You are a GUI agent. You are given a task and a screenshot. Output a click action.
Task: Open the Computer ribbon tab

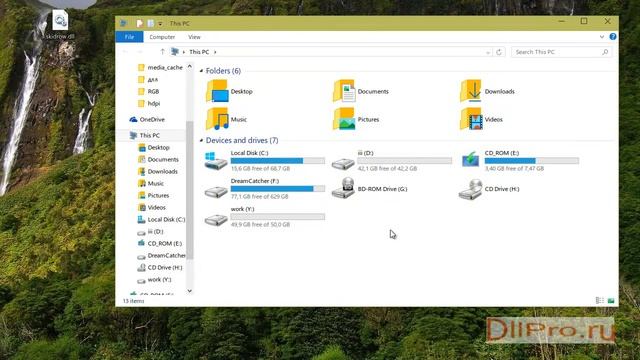pyautogui.click(x=162, y=37)
